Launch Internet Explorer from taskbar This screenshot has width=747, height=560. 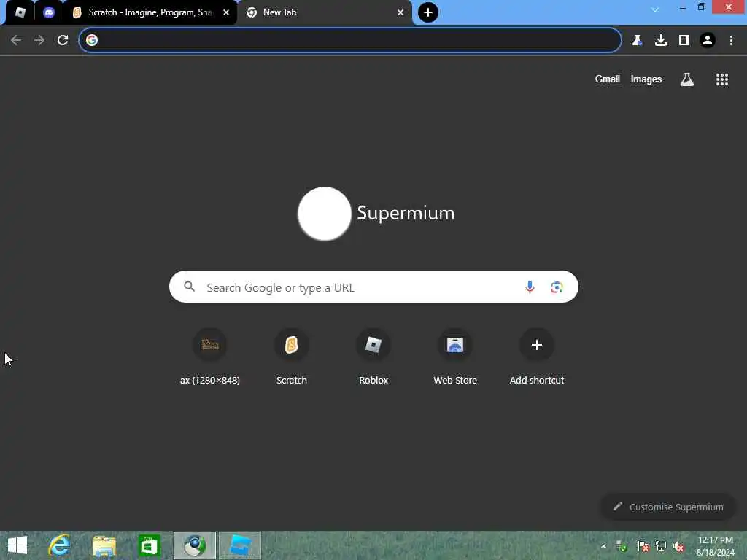(60, 545)
